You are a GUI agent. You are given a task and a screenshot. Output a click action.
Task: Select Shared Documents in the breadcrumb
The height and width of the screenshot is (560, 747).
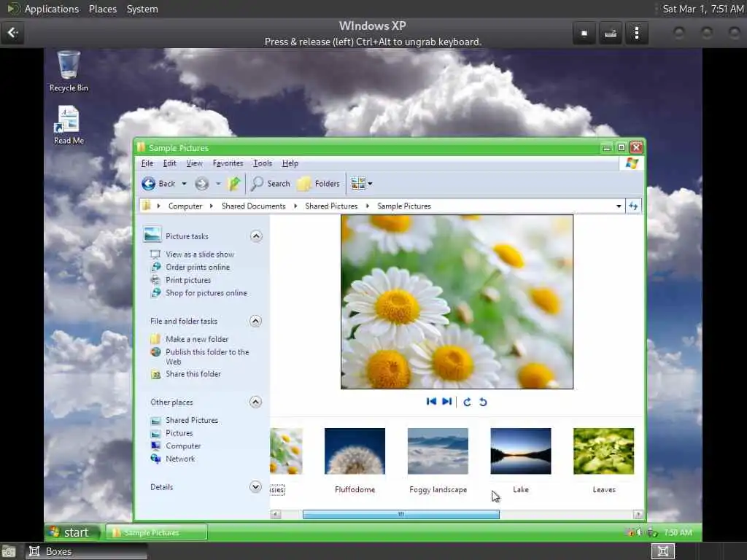point(253,206)
